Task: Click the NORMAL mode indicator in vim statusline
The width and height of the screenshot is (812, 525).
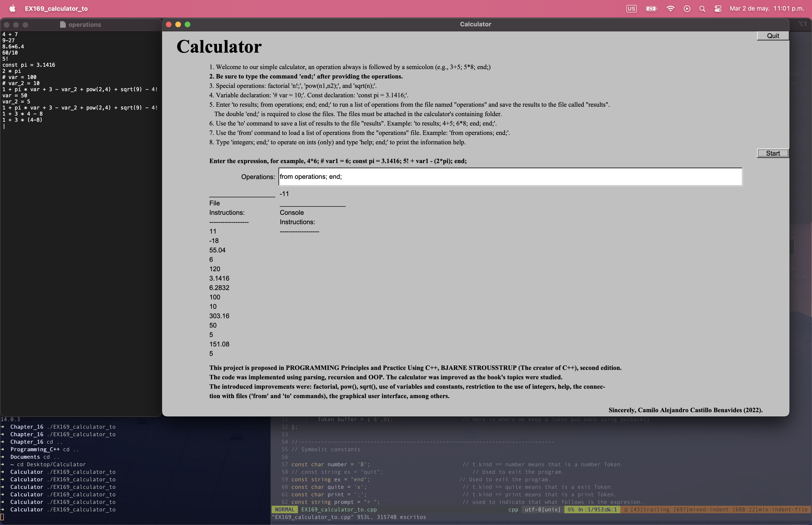Action: (284, 509)
